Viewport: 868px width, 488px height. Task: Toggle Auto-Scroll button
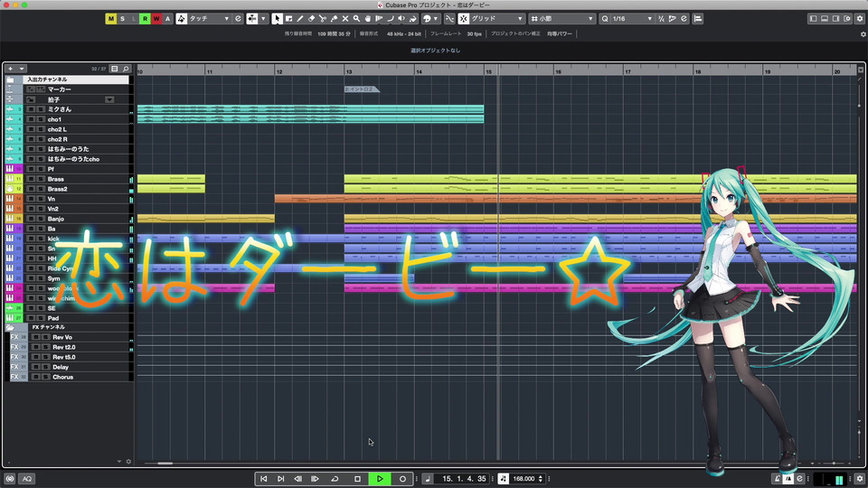click(x=252, y=19)
